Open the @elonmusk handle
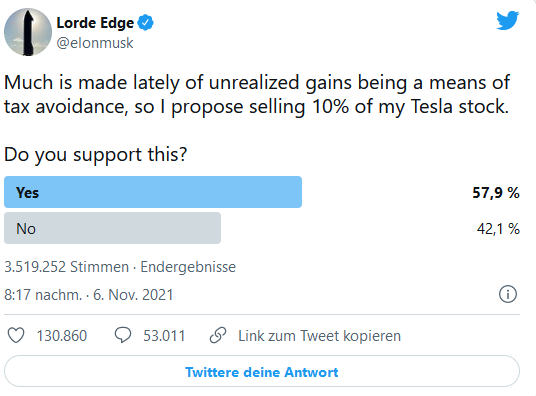 (95, 43)
